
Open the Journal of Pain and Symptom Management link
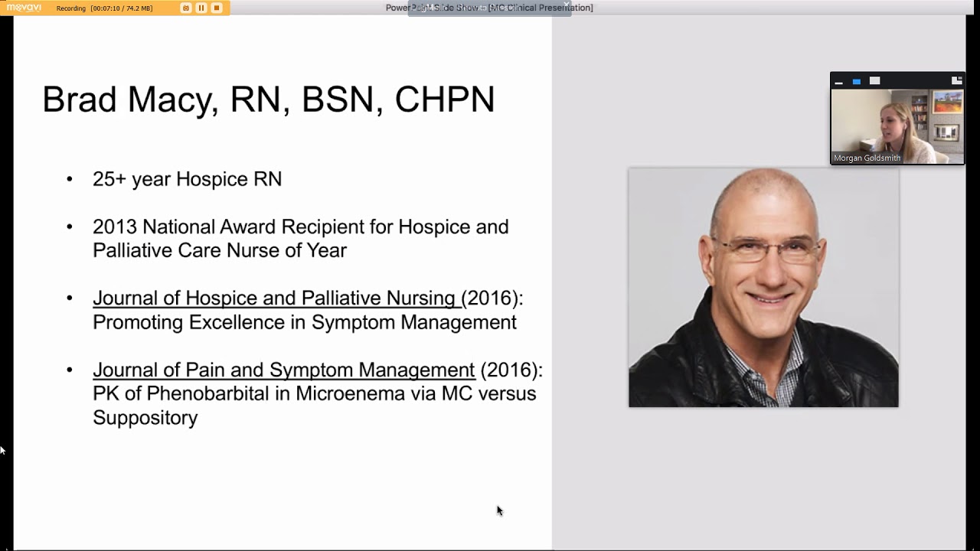[284, 370]
